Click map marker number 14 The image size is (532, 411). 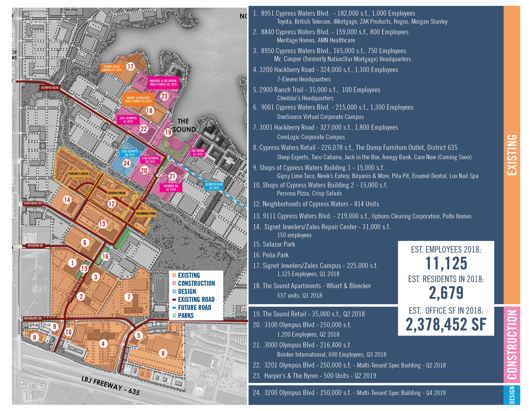point(67,200)
